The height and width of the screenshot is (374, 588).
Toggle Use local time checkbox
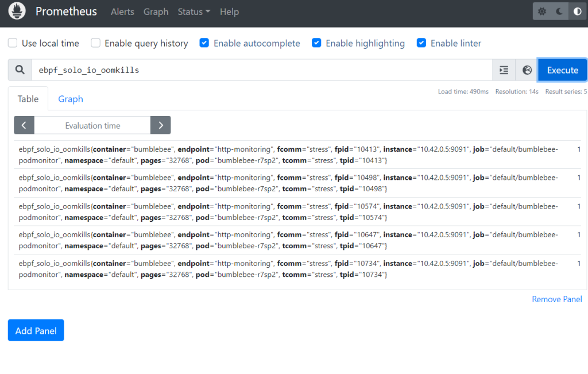click(x=13, y=43)
